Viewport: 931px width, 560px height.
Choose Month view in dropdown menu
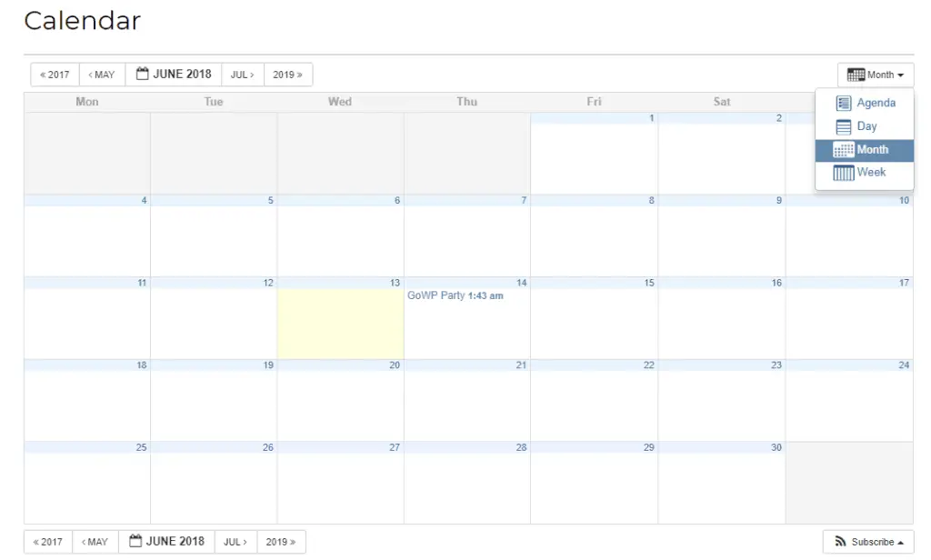[x=865, y=150]
